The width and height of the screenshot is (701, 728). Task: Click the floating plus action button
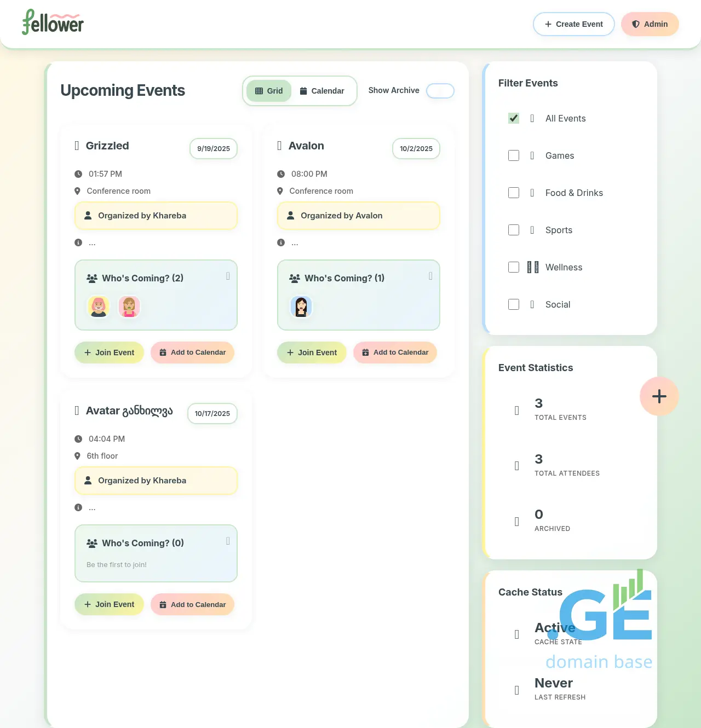tap(659, 396)
